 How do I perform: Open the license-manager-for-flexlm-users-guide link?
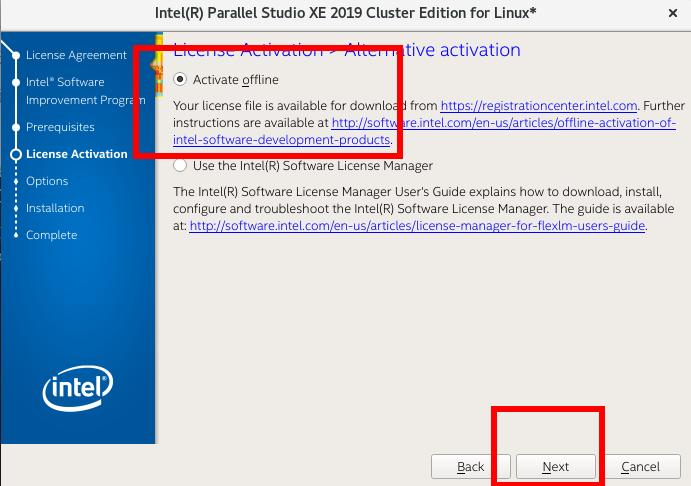[417, 226]
